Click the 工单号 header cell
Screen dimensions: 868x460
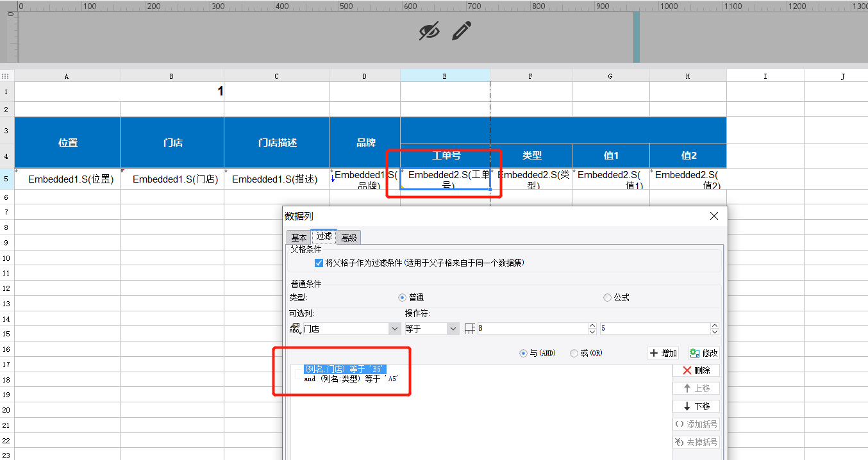tap(445, 156)
